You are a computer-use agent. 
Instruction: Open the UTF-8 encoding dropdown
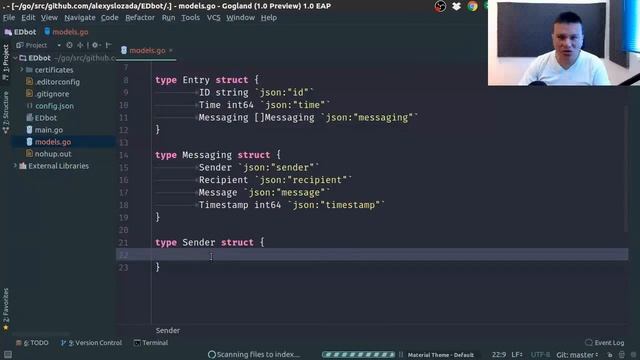pos(540,355)
